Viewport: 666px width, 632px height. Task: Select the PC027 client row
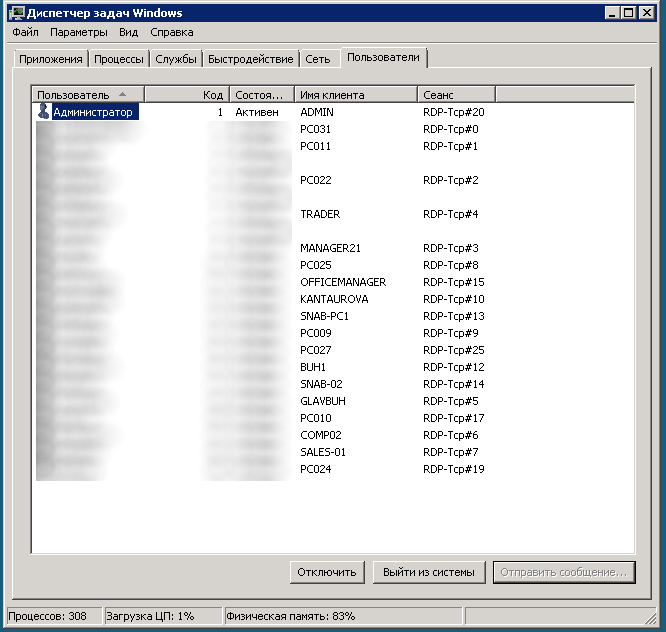coord(316,350)
